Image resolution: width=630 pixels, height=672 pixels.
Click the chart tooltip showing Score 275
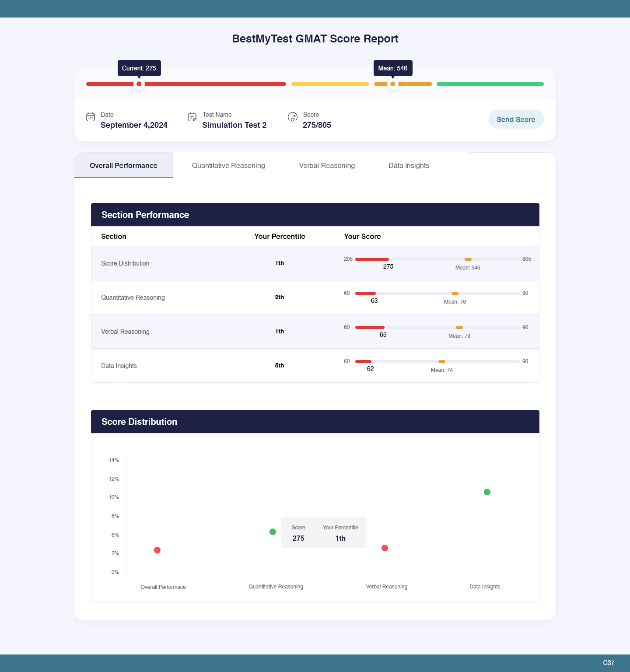324,532
